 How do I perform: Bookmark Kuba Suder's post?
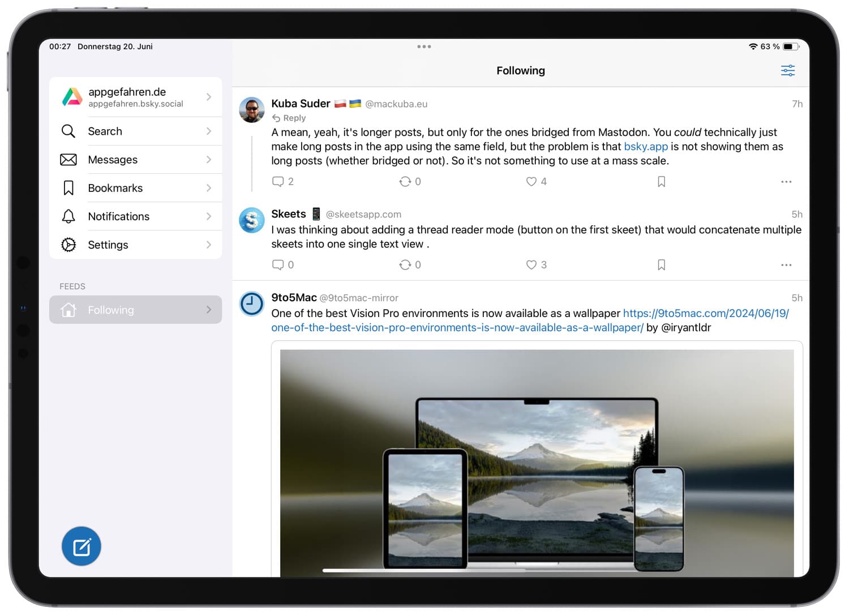point(661,181)
